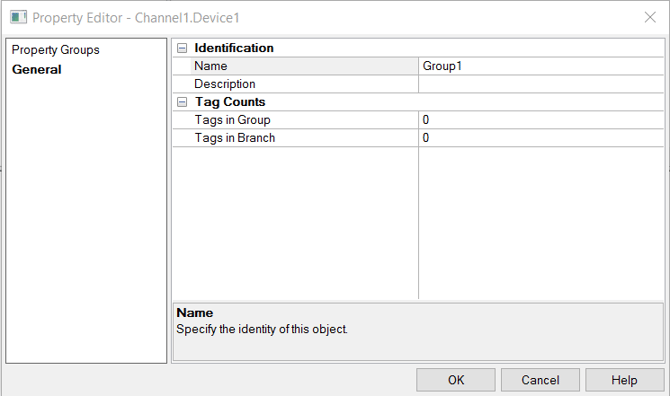Click the Tags in Branch value 0
Screen dimensions: 670x396
tap(541, 138)
